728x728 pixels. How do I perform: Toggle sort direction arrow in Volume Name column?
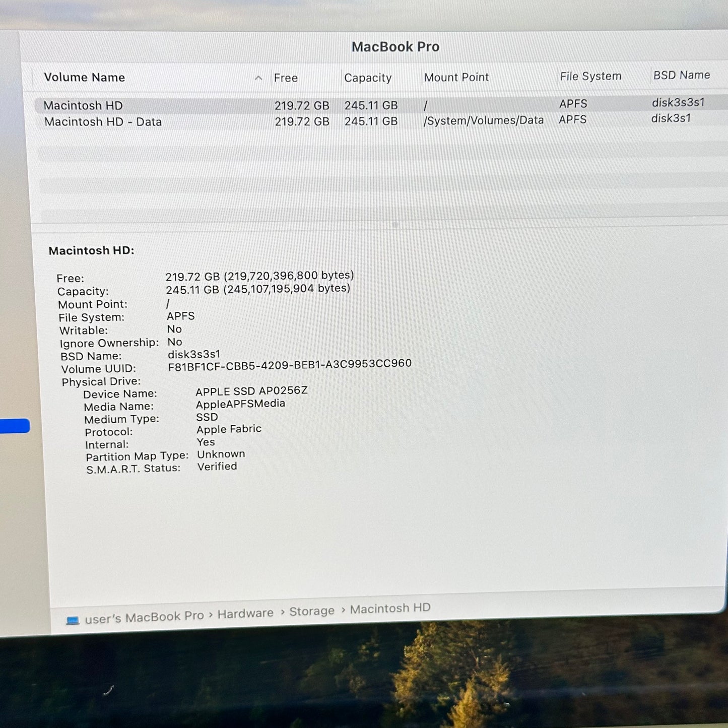tap(258, 78)
